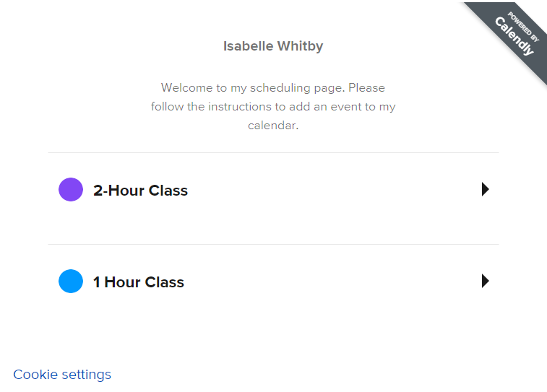Screen dimensions: 547x392
Task: Select the 2-Hour Class event title
Action: click(x=141, y=191)
